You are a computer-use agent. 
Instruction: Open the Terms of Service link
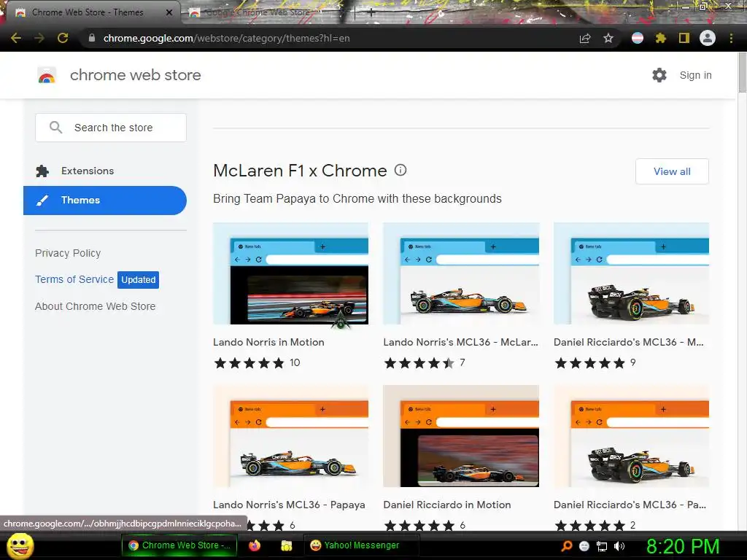point(74,279)
